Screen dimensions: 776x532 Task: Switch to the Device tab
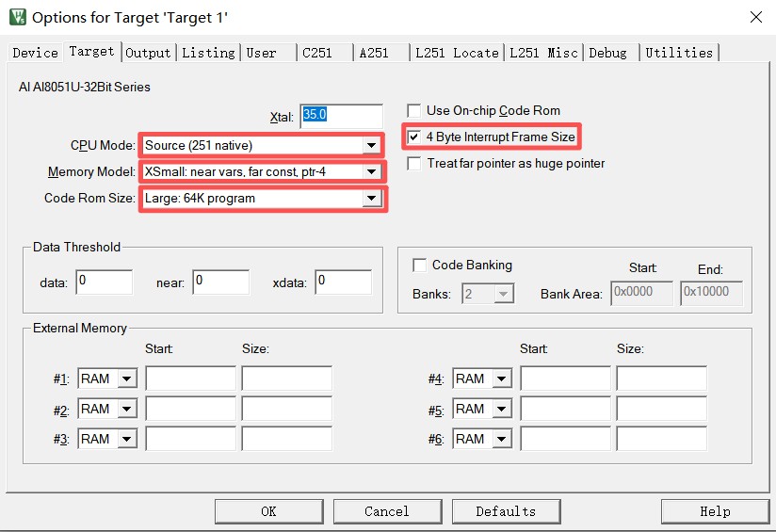click(35, 53)
